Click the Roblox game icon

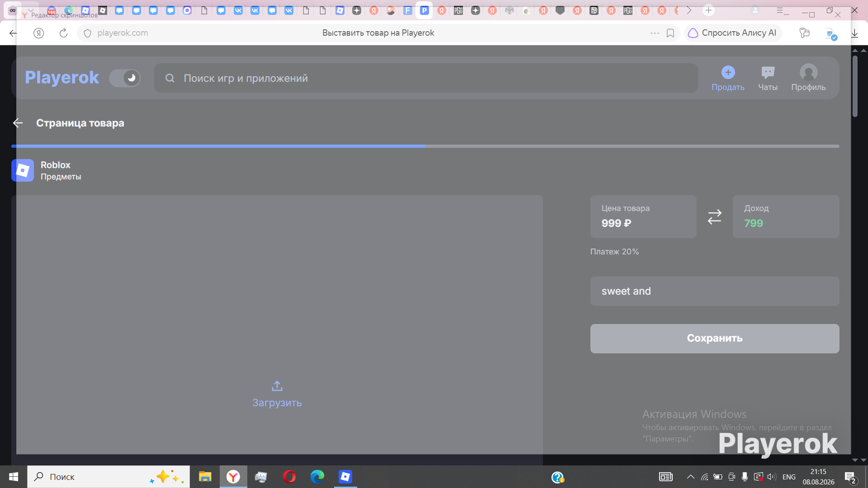[22, 170]
